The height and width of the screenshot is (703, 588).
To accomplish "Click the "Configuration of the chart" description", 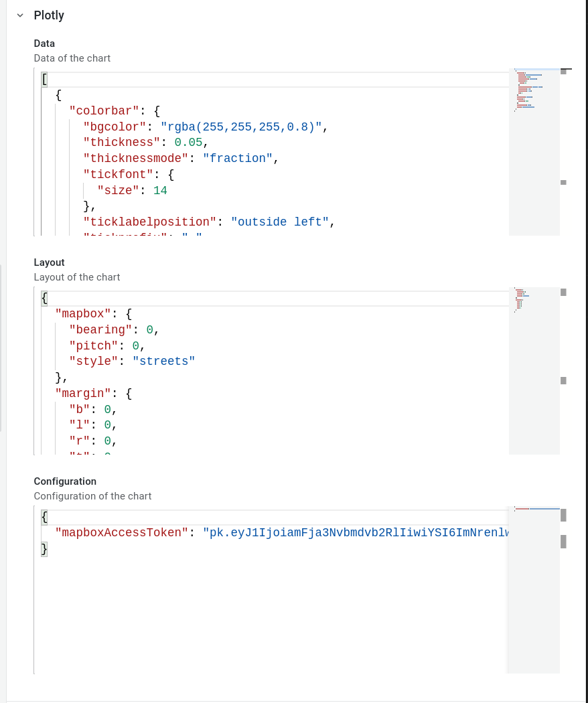I will [x=93, y=496].
